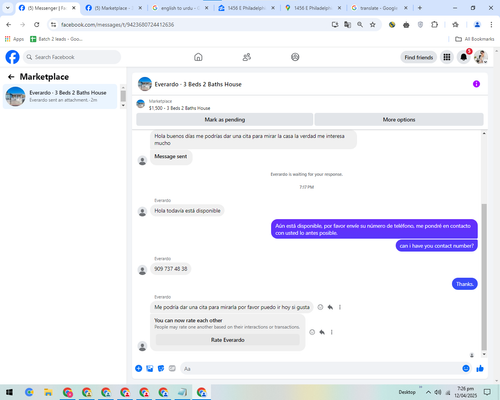Reply to the 'Me podría dar una cita' message
Screen dimensions: 500x400
(330, 307)
